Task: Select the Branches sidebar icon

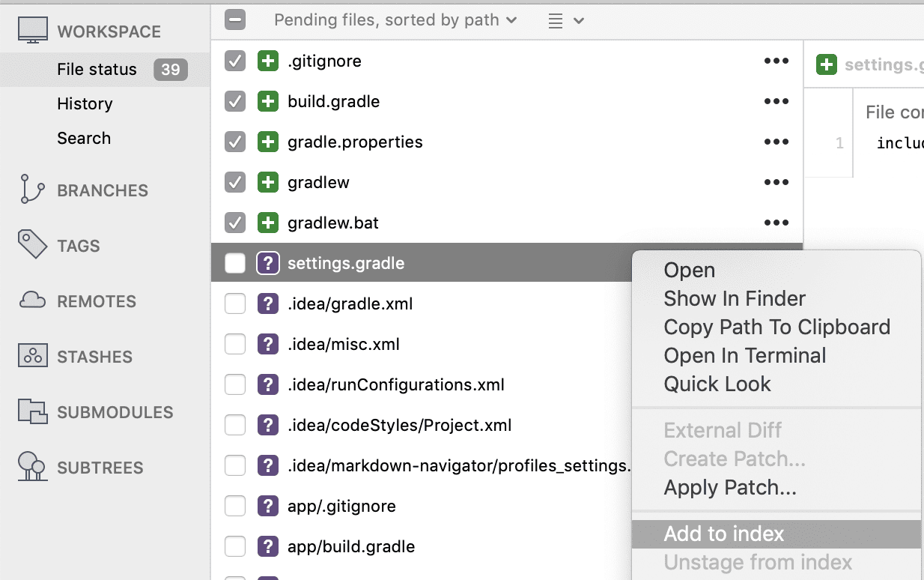Action: 31,190
